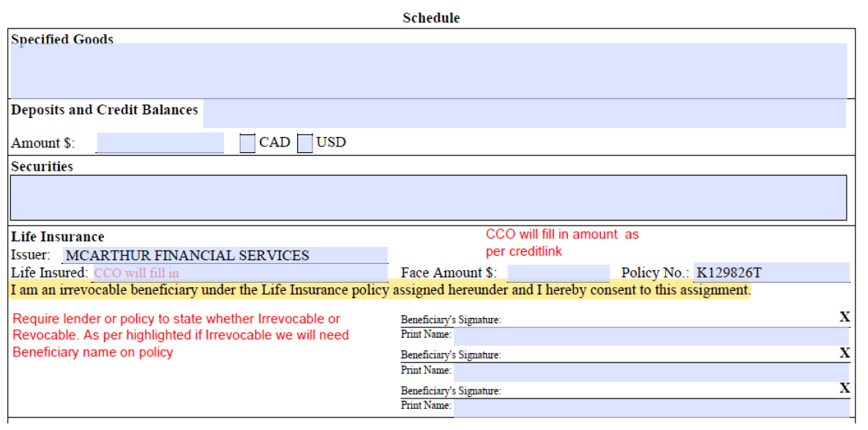This screenshot has height=430, width=868.
Task: Click the Life Insured field
Action: click(x=240, y=273)
